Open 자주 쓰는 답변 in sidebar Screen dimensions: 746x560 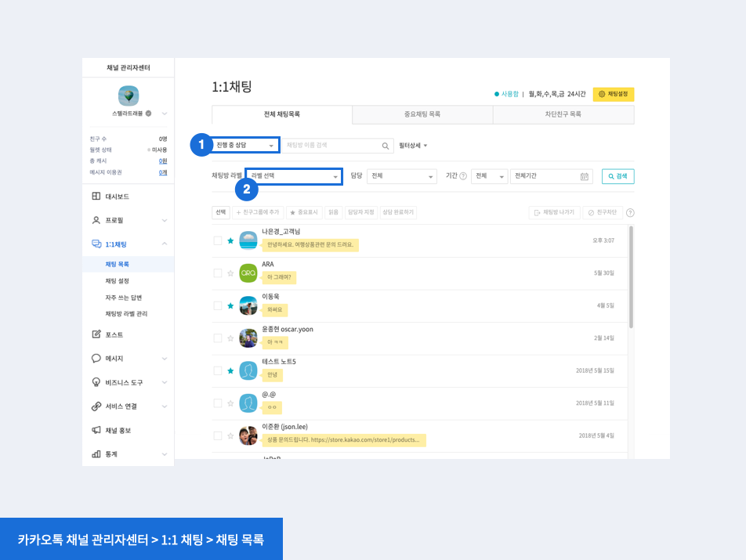point(124,298)
